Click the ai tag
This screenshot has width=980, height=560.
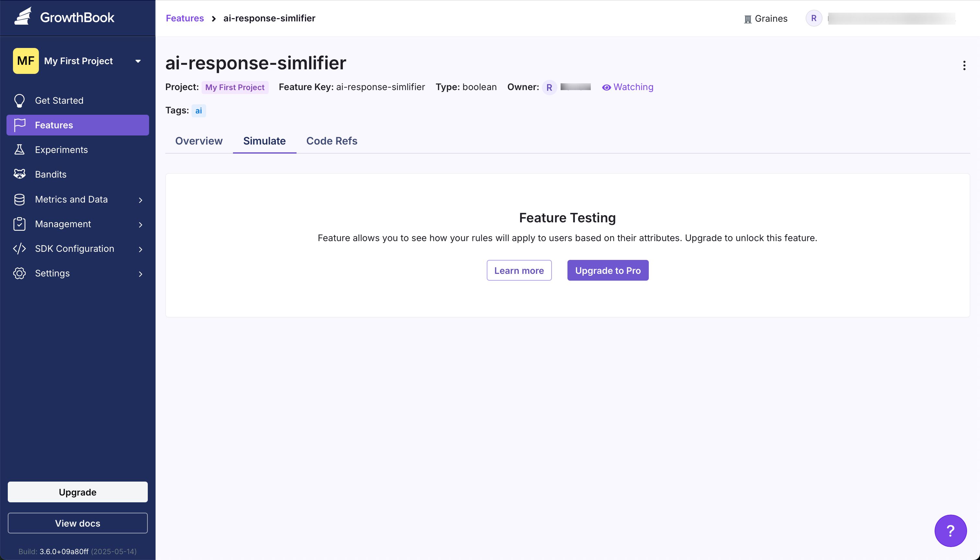pos(198,111)
